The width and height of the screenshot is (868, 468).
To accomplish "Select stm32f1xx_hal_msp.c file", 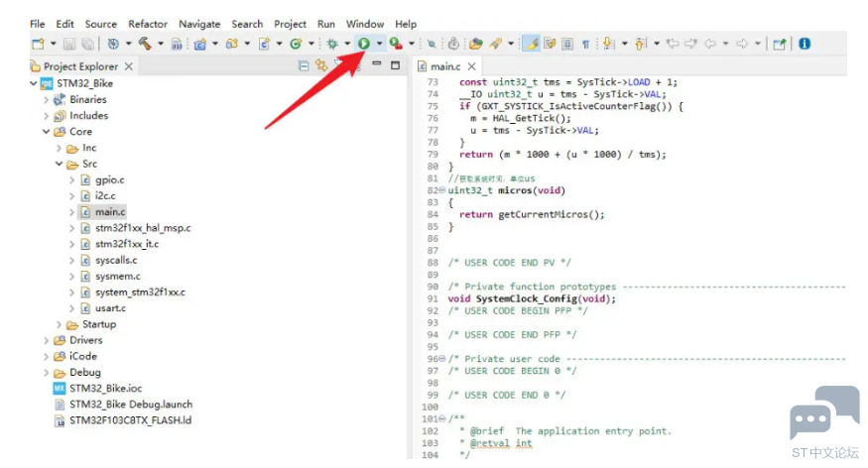I will (x=143, y=228).
